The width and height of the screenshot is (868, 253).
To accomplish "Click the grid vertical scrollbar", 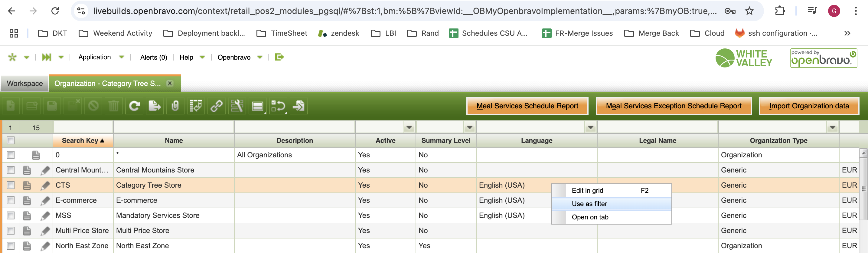I will point(863,189).
